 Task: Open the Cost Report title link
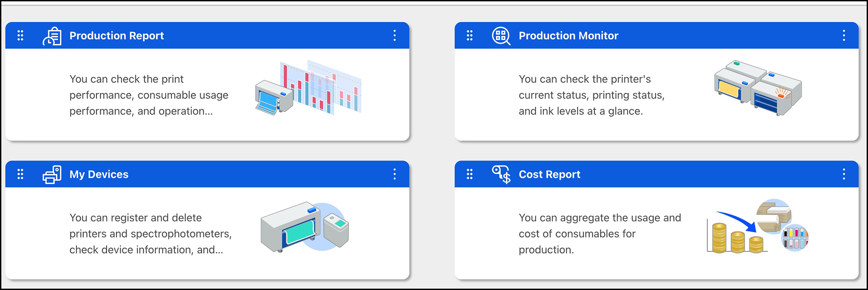pyautogui.click(x=549, y=175)
